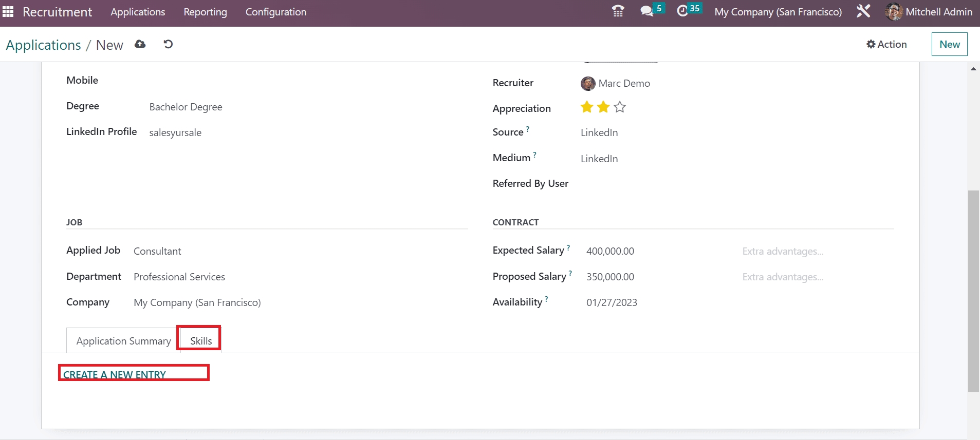The image size is (980, 440).
Task: Set appreciation to second star
Action: point(603,107)
